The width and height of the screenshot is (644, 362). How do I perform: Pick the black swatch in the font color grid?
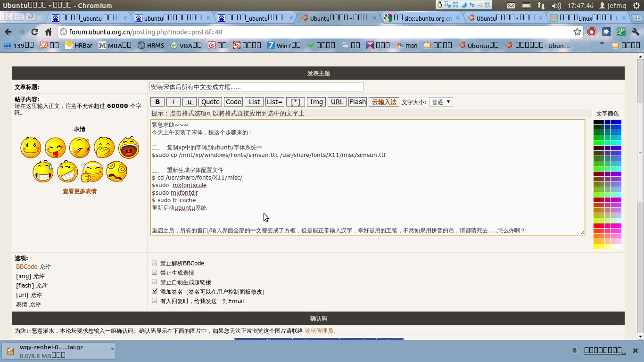point(596,122)
